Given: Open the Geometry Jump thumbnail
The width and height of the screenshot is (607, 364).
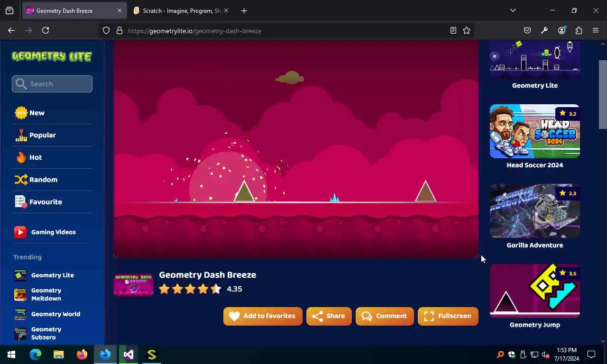Looking at the screenshot, I should (535, 291).
